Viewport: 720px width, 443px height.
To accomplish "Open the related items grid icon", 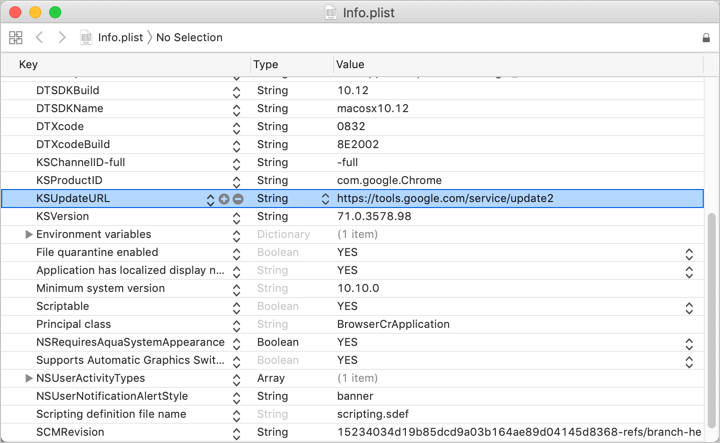I will [15, 38].
